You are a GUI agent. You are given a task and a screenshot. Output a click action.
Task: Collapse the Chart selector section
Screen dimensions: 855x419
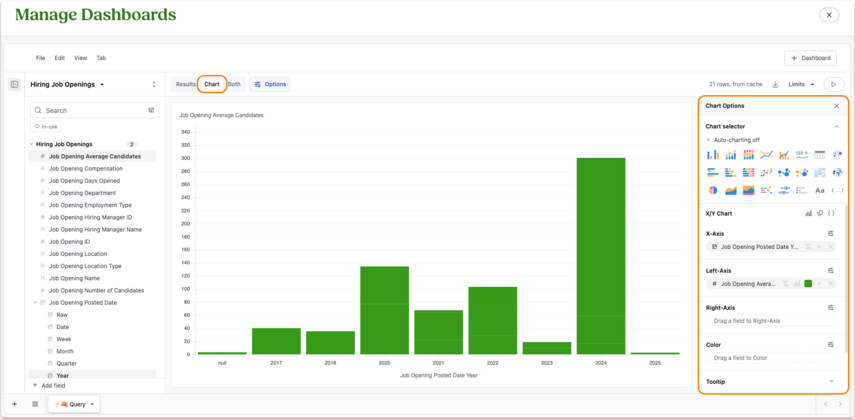[x=836, y=127]
